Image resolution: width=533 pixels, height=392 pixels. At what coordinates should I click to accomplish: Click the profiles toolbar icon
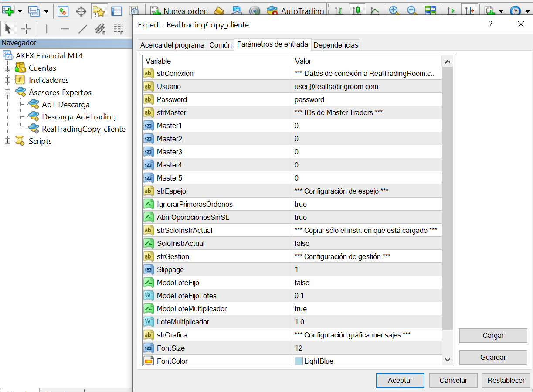pyautogui.click(x=34, y=11)
